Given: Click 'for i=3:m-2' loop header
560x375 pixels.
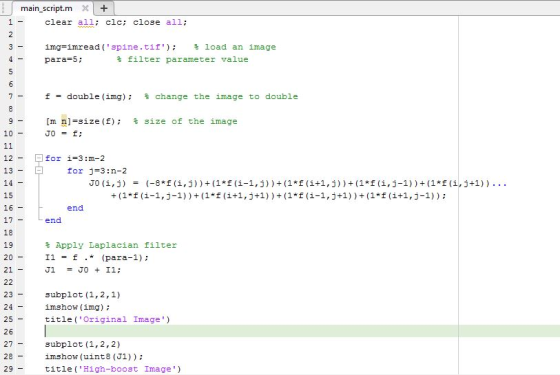Looking at the screenshot, I should pyautogui.click(x=75, y=158).
